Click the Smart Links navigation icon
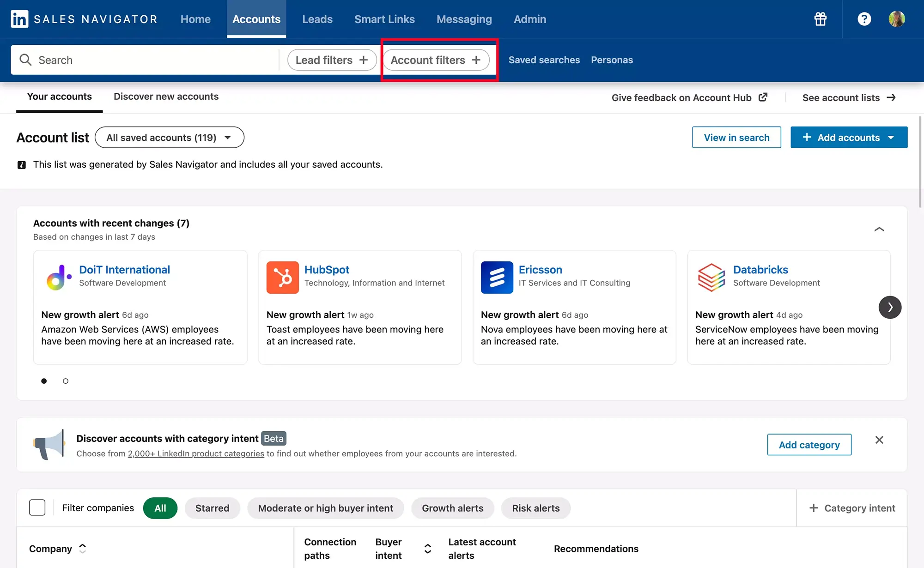The height and width of the screenshot is (568, 924). coord(384,18)
